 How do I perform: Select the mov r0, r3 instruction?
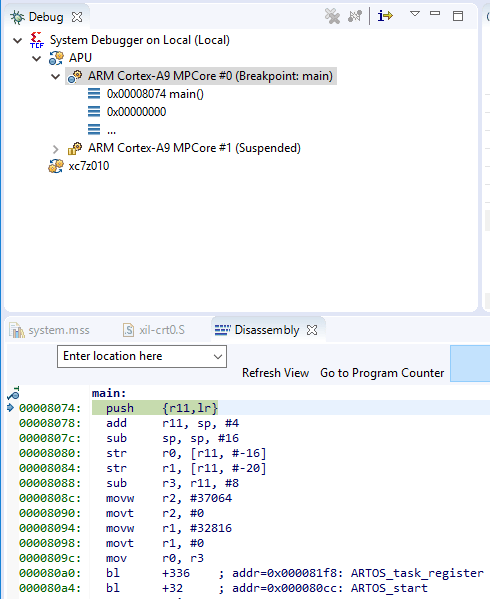pos(155,559)
